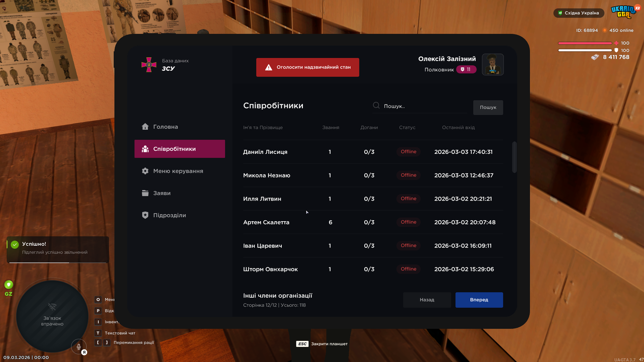Screen dimensions: 644x362
Task: Declare emergency with Оголосити надзвичайний стан
Action: [307, 67]
